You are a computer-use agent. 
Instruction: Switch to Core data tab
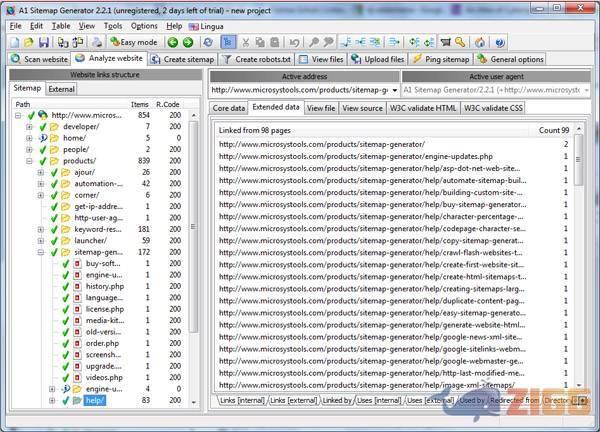coord(229,108)
